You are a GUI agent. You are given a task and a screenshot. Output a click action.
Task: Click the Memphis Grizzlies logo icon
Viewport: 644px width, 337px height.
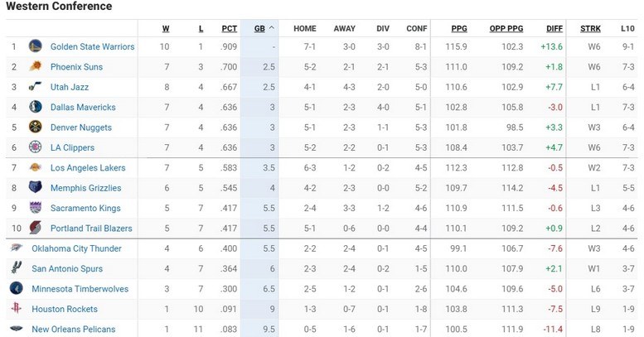(36, 188)
